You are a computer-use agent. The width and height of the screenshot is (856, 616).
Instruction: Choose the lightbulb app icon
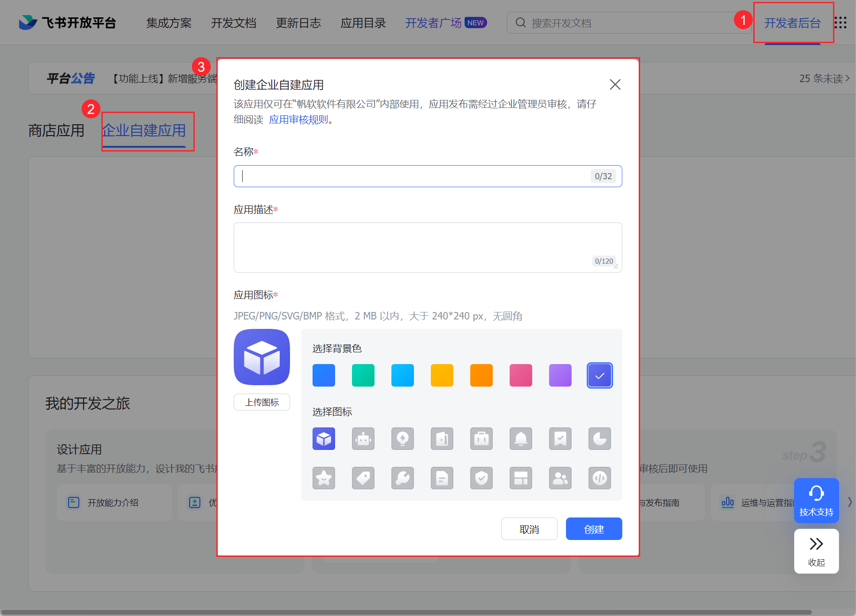(x=403, y=439)
